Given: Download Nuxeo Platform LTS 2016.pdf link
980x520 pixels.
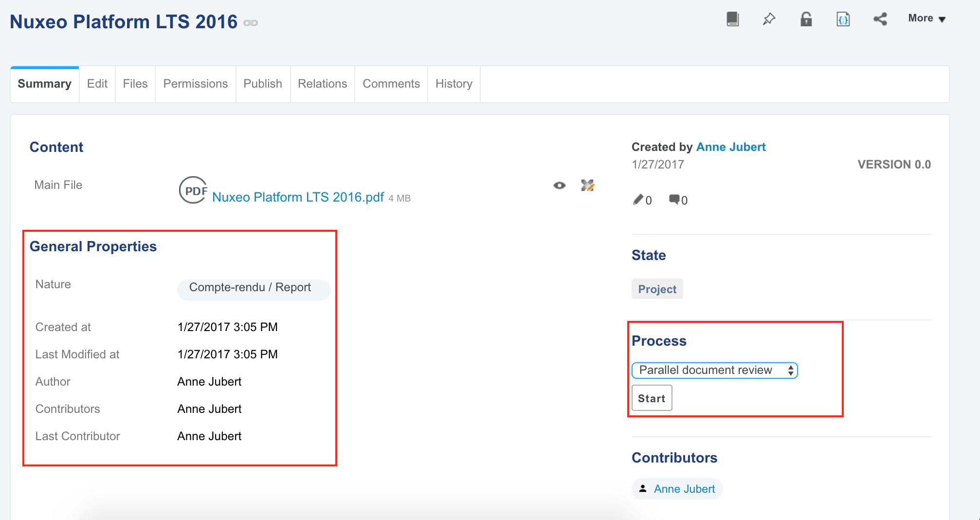Looking at the screenshot, I should coord(298,197).
